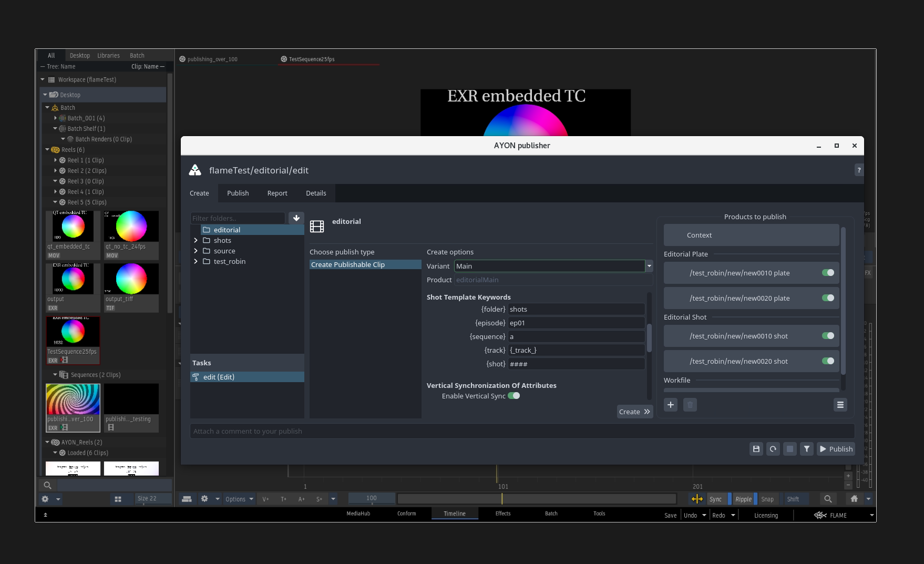Click the trash icon under Products to publish
The image size is (924, 564).
690,405
